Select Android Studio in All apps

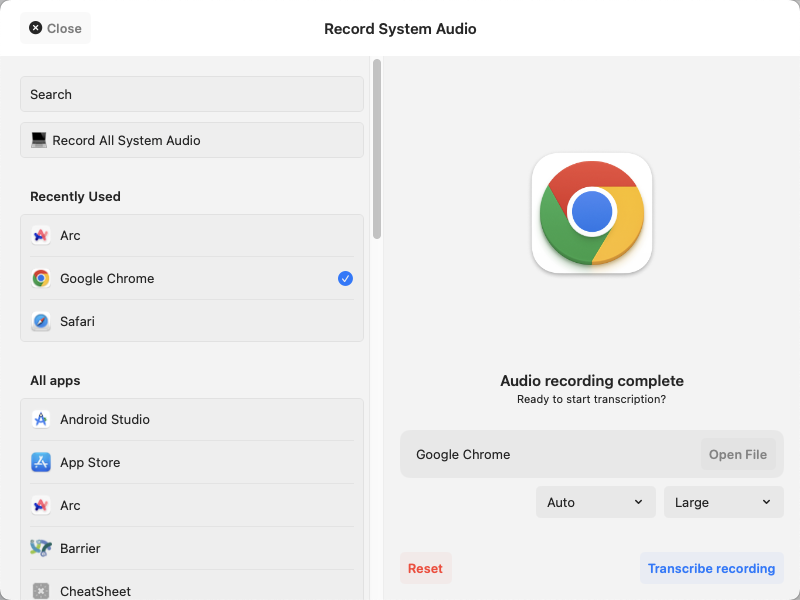click(192, 419)
